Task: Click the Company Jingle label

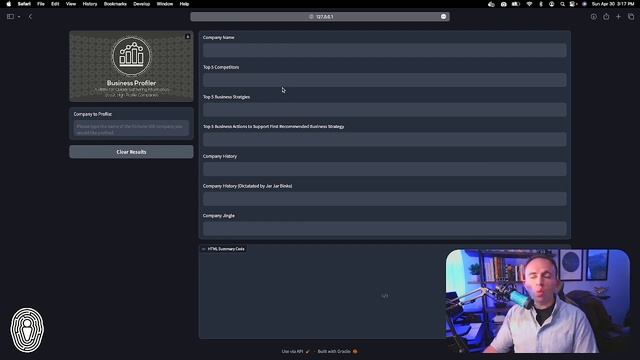Action: pyautogui.click(x=219, y=216)
